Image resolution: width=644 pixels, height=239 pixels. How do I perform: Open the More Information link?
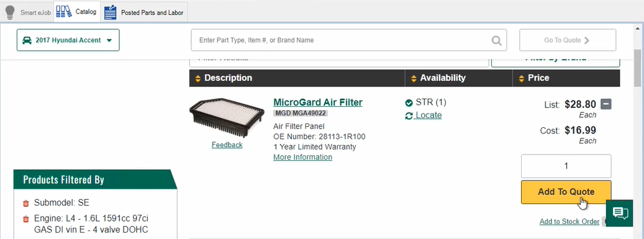click(302, 157)
